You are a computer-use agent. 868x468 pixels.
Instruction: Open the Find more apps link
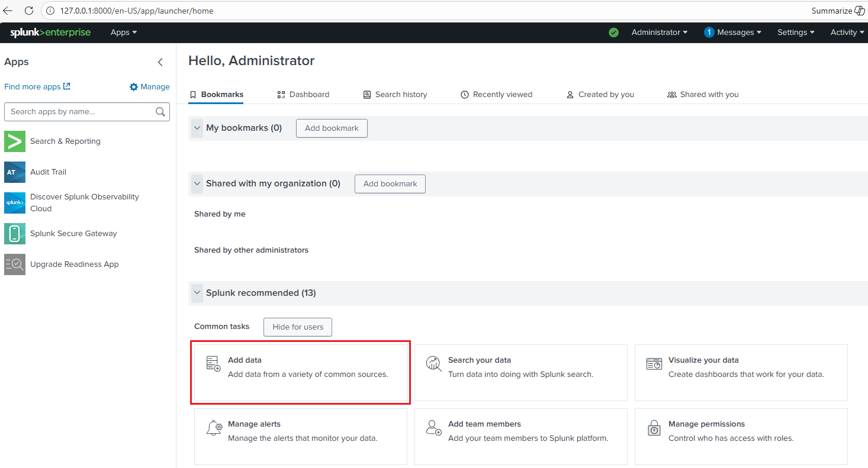pos(37,87)
